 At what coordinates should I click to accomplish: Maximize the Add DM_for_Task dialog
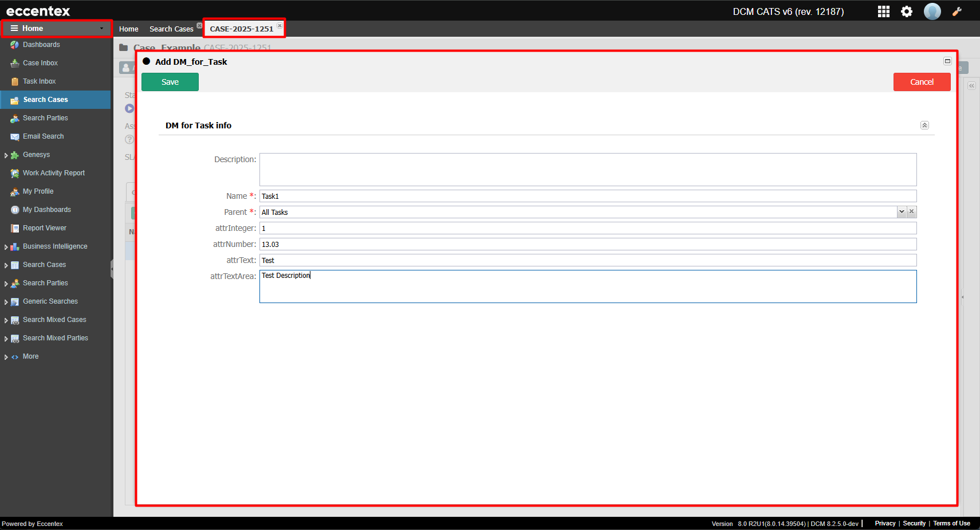947,61
